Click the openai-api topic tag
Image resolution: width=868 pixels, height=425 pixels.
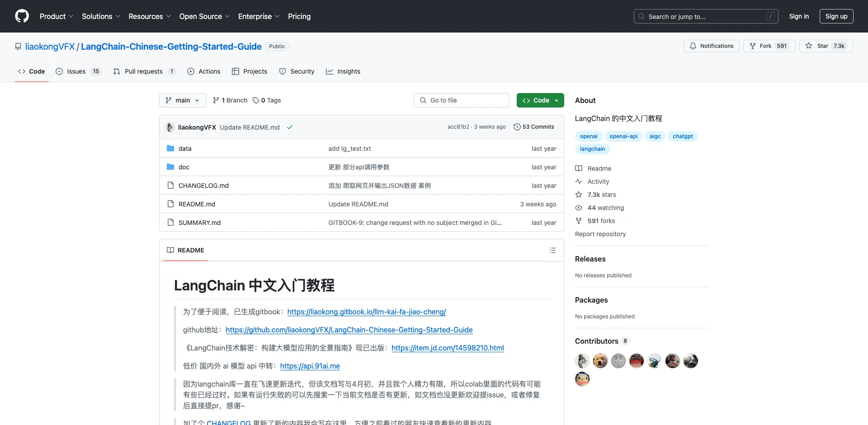(x=623, y=136)
